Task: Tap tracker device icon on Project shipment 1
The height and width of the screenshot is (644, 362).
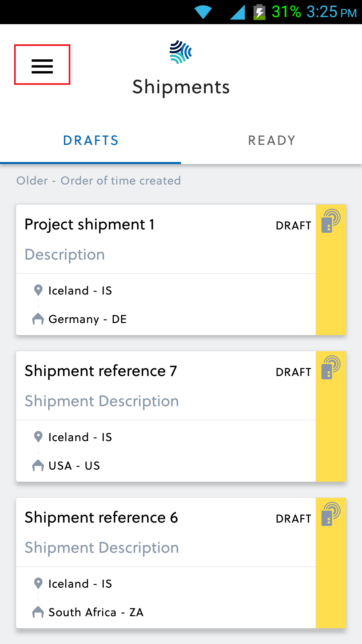Action: click(x=331, y=220)
